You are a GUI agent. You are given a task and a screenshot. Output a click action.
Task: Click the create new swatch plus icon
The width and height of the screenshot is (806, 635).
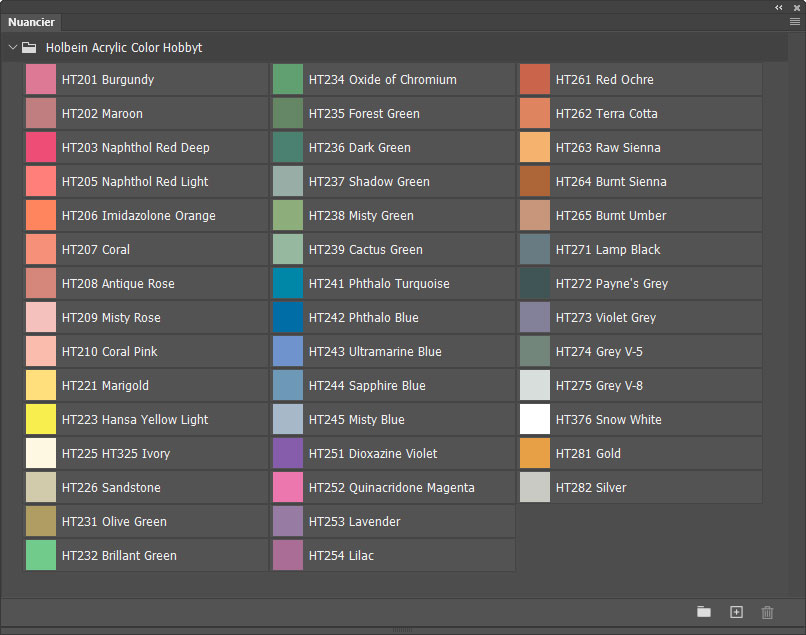[736, 612]
